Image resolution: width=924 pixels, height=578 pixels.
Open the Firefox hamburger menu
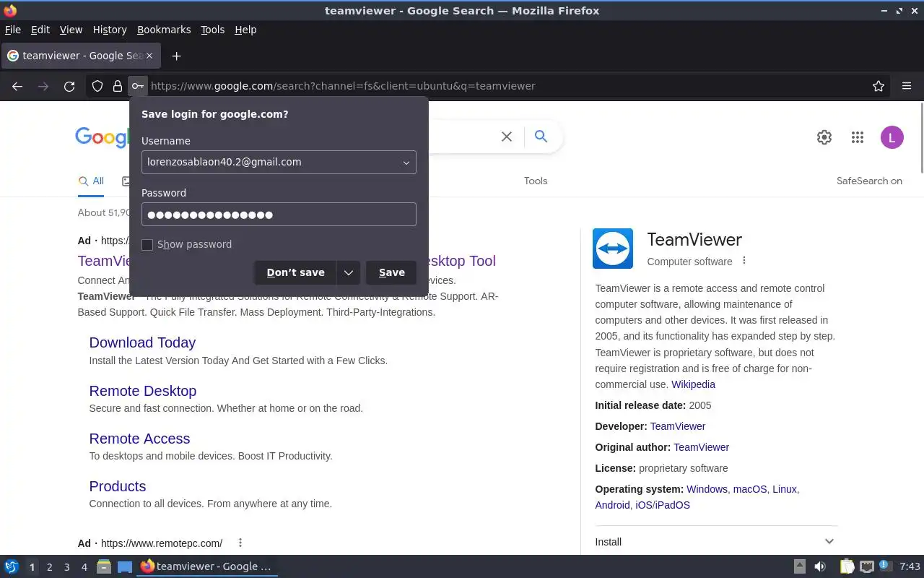pos(907,86)
